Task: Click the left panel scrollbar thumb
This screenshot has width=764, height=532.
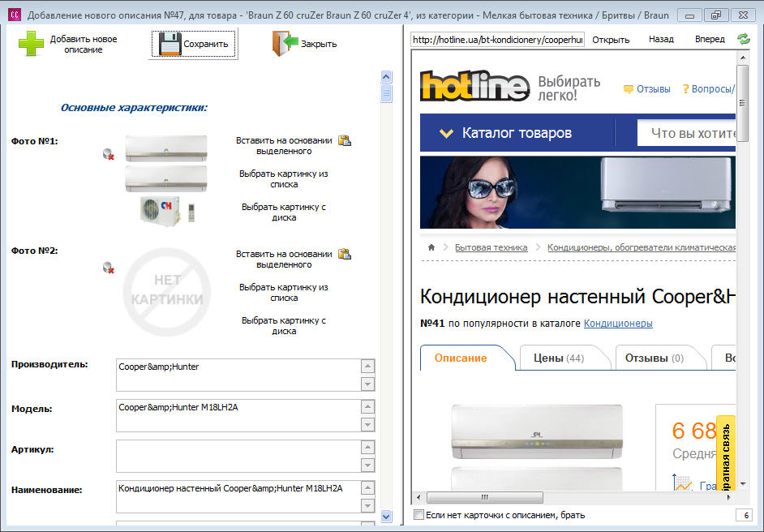Action: click(386, 92)
